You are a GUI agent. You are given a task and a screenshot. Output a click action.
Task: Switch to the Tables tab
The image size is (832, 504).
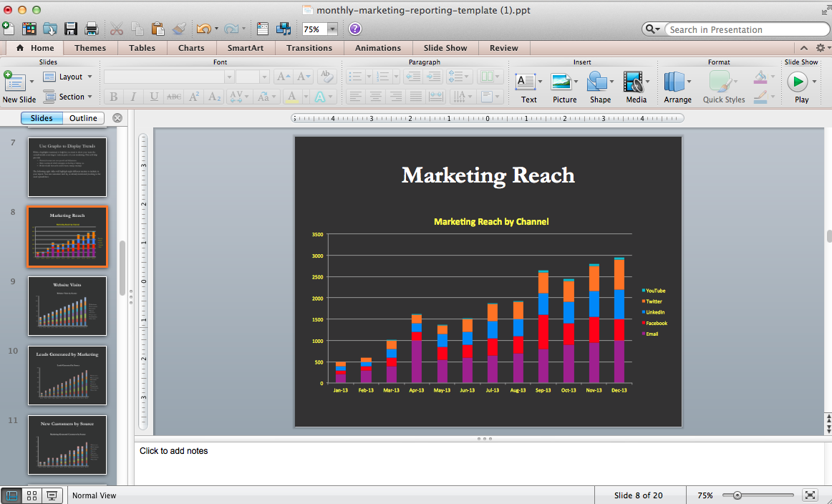click(x=142, y=48)
